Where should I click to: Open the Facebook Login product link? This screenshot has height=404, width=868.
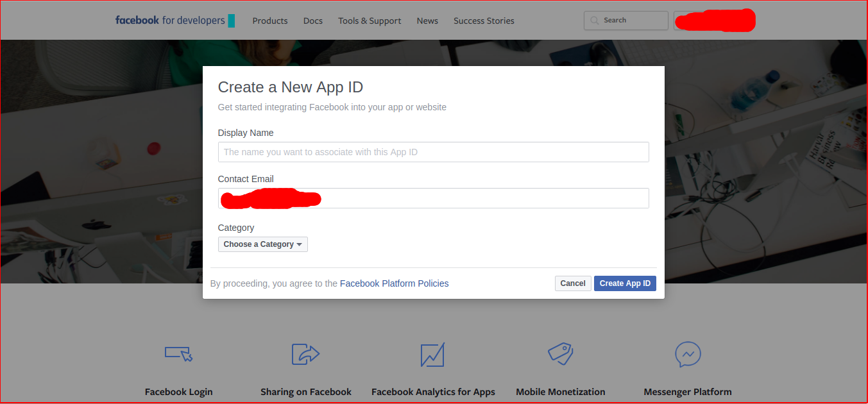pyautogui.click(x=178, y=392)
